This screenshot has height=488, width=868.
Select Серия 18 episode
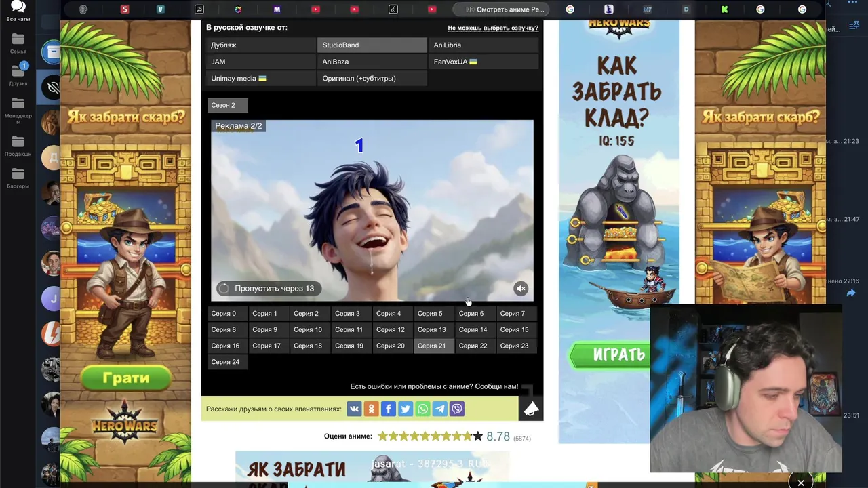(x=310, y=346)
